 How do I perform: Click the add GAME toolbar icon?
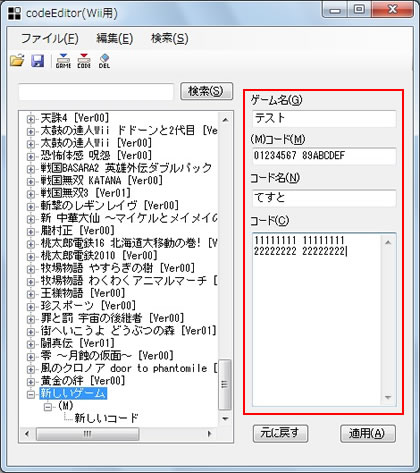coord(63,61)
